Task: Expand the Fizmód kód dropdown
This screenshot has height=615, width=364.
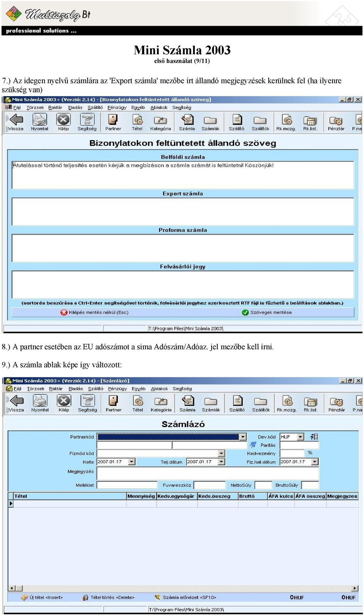Action: point(221,453)
